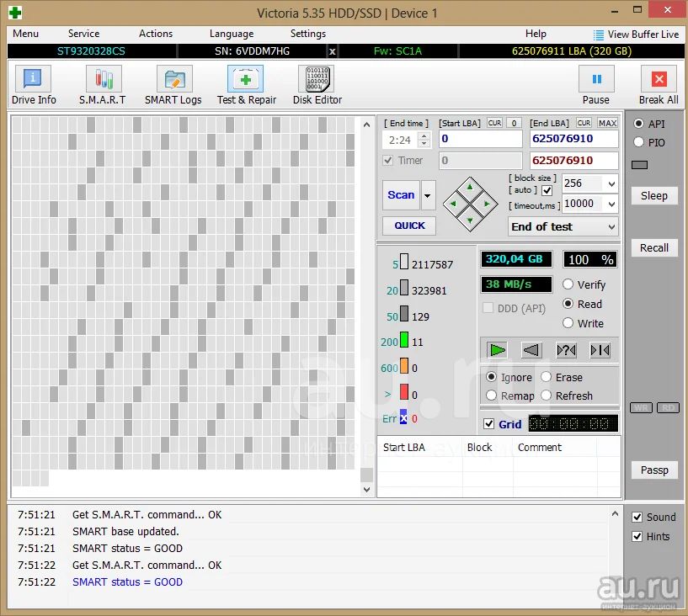Select the Ignore error action
The width and height of the screenshot is (688, 616).
click(491, 377)
